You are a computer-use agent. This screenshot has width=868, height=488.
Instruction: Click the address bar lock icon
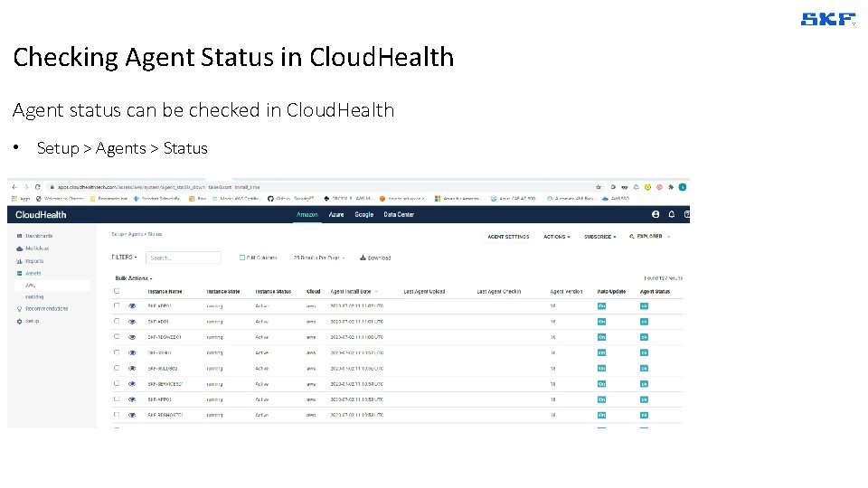click(52, 187)
